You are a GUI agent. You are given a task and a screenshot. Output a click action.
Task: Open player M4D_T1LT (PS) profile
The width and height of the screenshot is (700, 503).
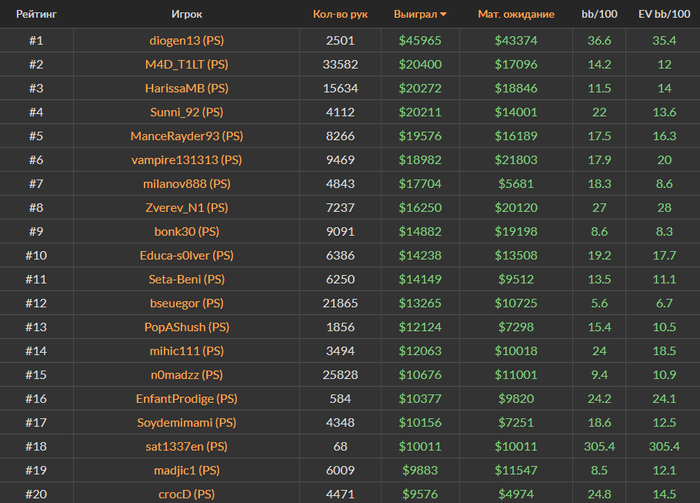tap(187, 64)
